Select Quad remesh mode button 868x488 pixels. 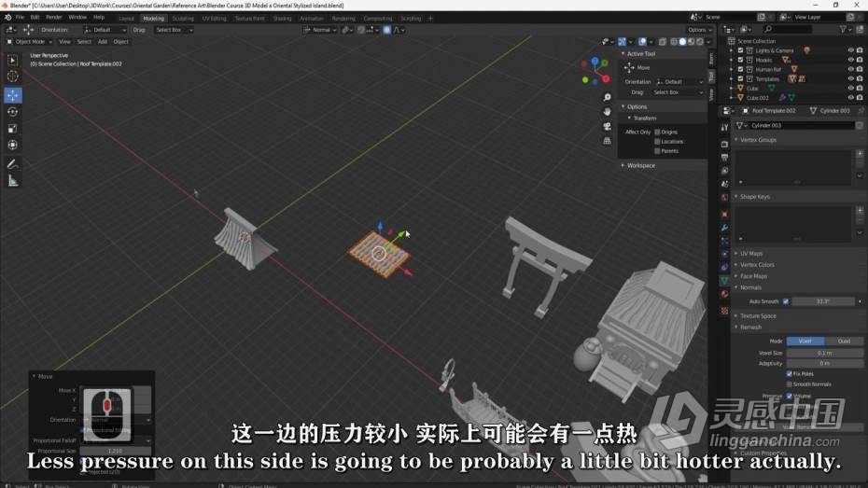tap(844, 342)
